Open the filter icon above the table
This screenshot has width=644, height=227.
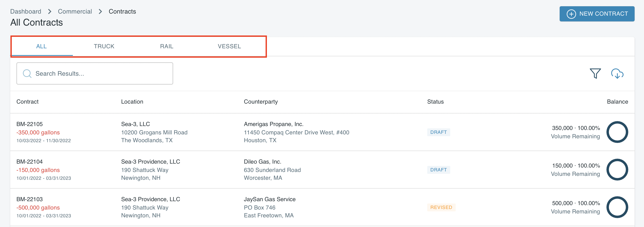click(x=595, y=73)
